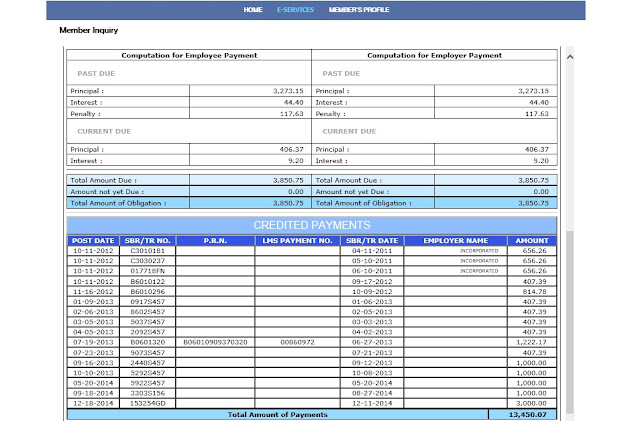Image resolution: width=640 pixels, height=421 pixels.
Task: Click the Computation for Employer Payment header
Action: coord(434,55)
